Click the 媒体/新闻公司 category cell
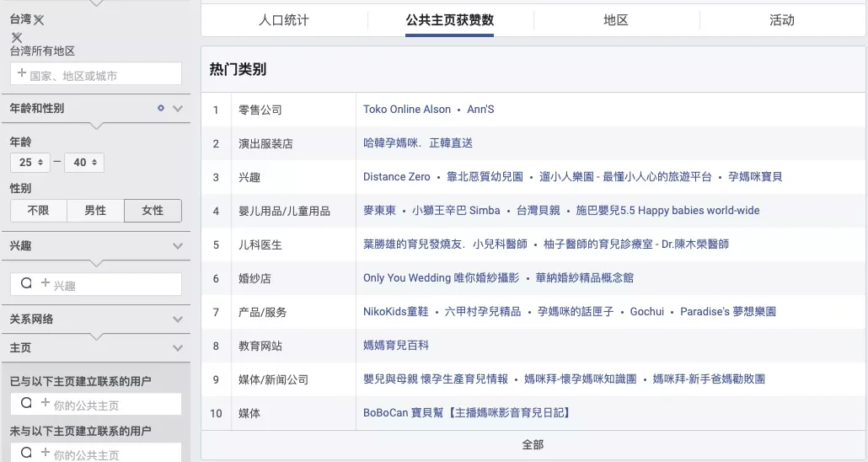This screenshot has height=462, width=868. tap(293, 380)
